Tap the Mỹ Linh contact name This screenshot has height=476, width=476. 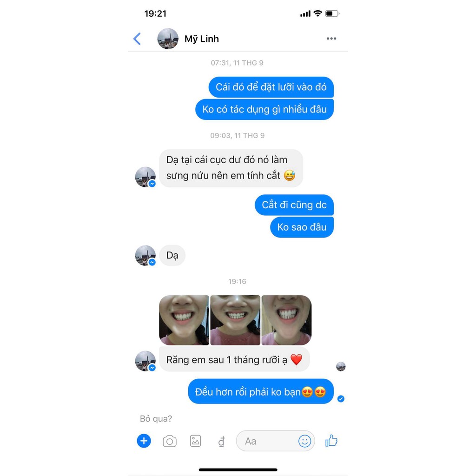click(x=202, y=39)
